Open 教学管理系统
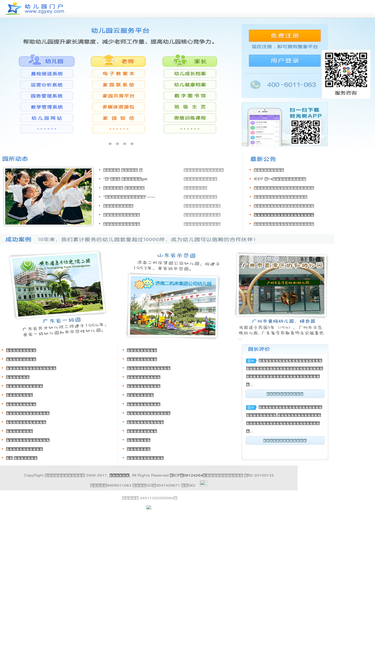The image size is (375, 667). 46,107
